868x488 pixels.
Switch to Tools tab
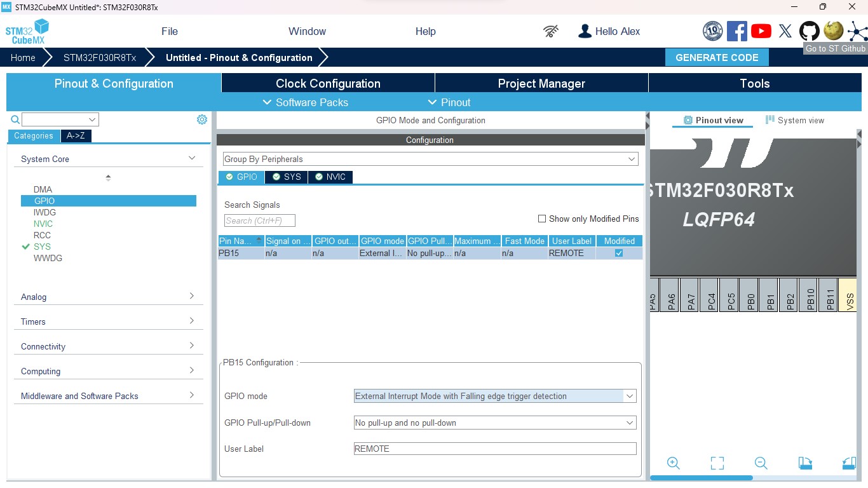(755, 83)
